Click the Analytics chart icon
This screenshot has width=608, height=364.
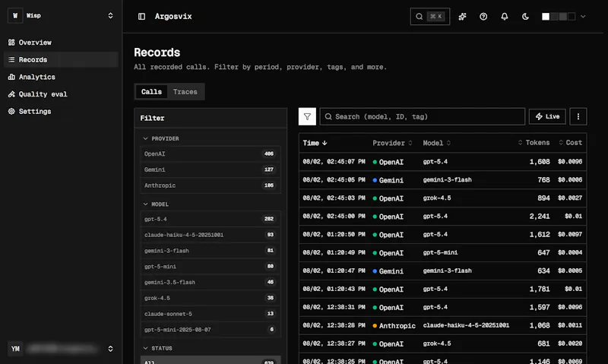tap(11, 77)
